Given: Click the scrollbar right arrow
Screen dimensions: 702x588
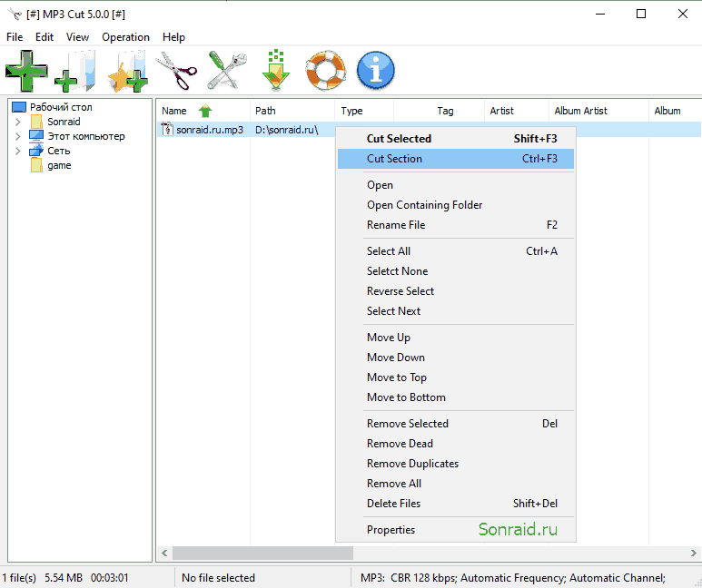Looking at the screenshot, I should (694, 554).
